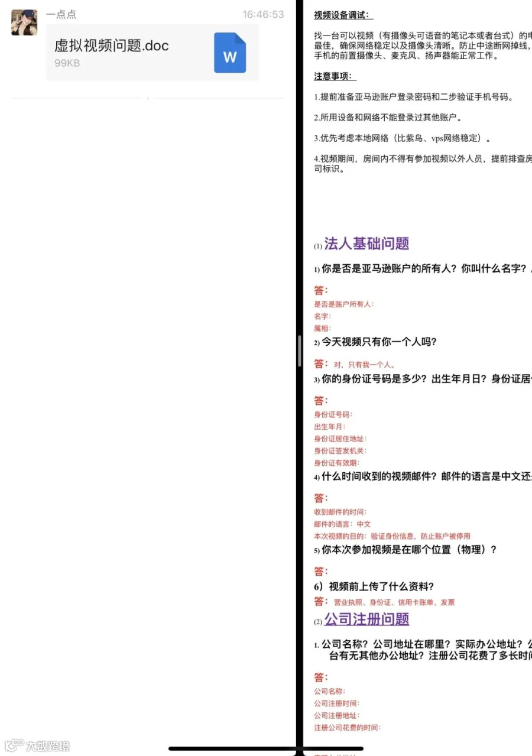This screenshot has height=756, width=532.
Task: Click the message timestamp 16:46:53
Action: [x=263, y=14]
